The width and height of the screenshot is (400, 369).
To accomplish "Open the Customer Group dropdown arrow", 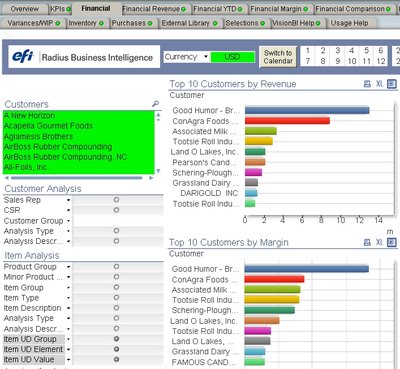I will [68, 221].
